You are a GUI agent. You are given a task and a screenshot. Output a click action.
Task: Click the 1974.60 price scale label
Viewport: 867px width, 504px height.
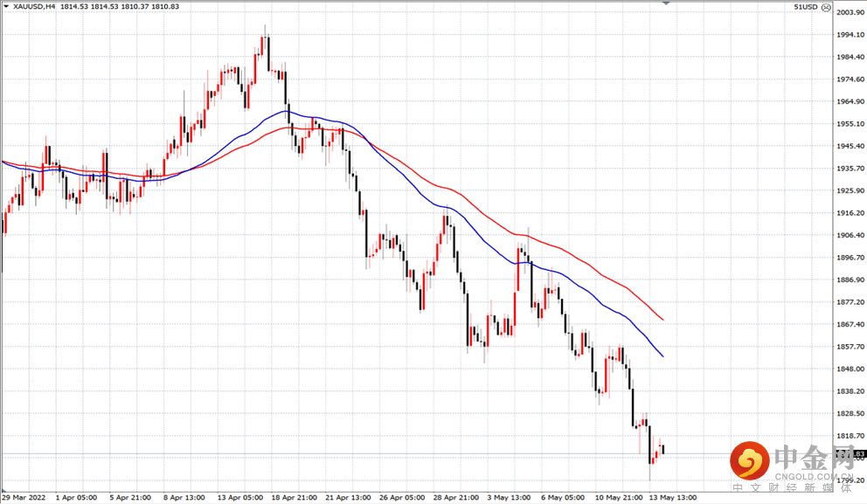tap(850, 79)
